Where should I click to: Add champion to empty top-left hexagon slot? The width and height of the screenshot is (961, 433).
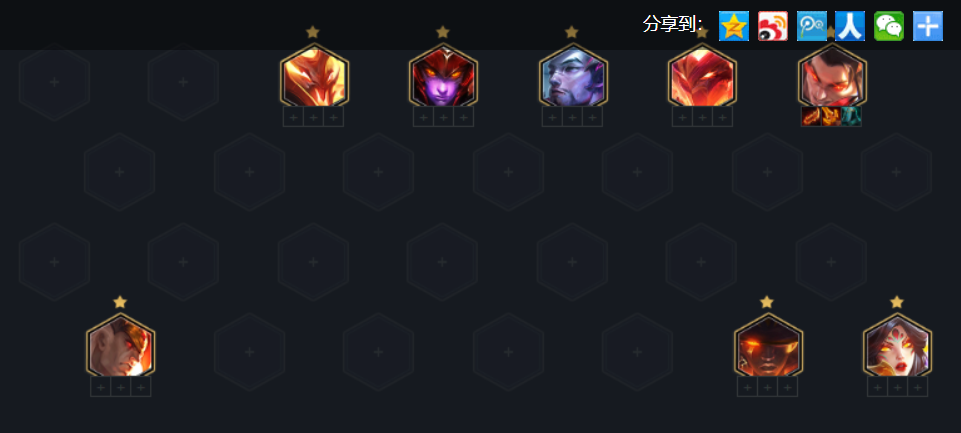pos(54,82)
